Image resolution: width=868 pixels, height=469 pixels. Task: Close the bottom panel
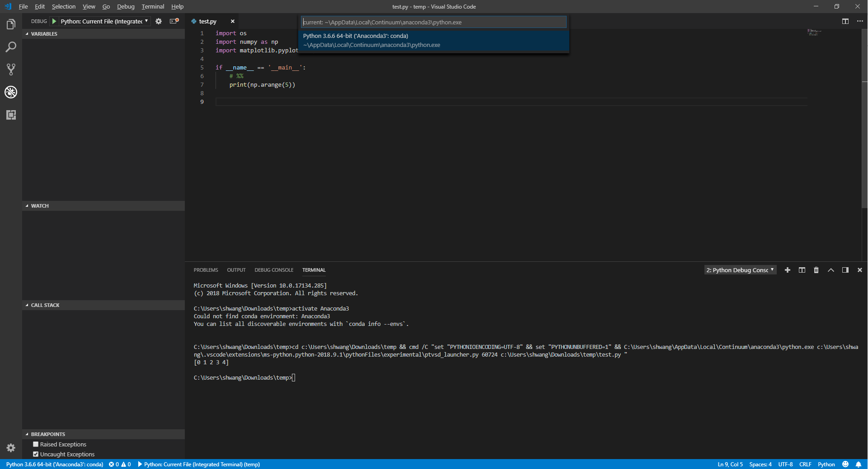tap(860, 270)
